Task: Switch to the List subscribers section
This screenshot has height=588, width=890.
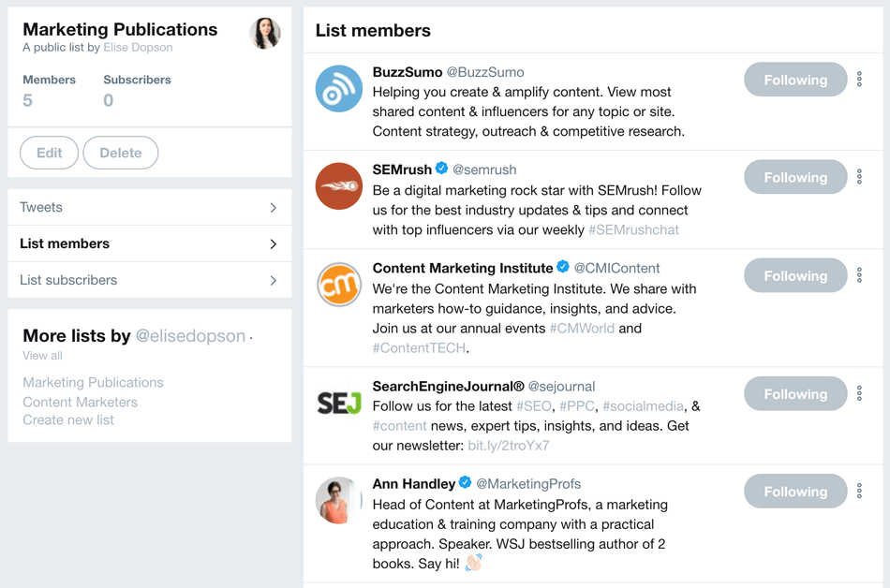Action: click(x=69, y=280)
